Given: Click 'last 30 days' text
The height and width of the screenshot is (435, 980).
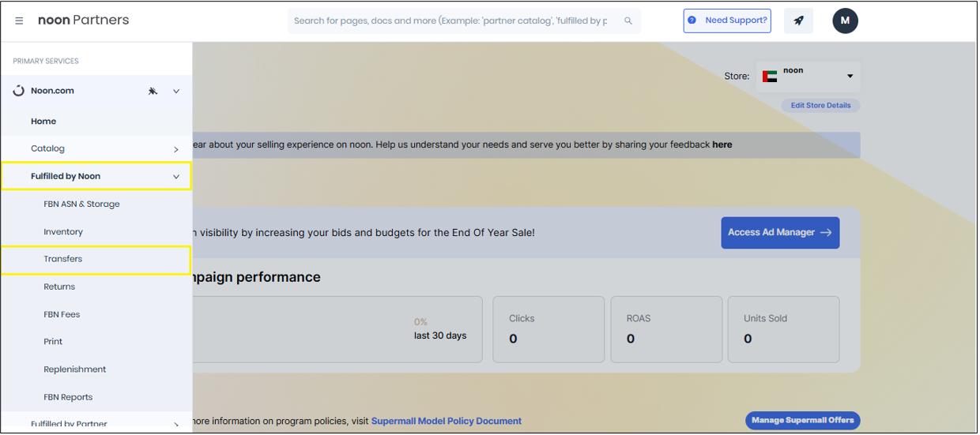Looking at the screenshot, I should tap(440, 336).
